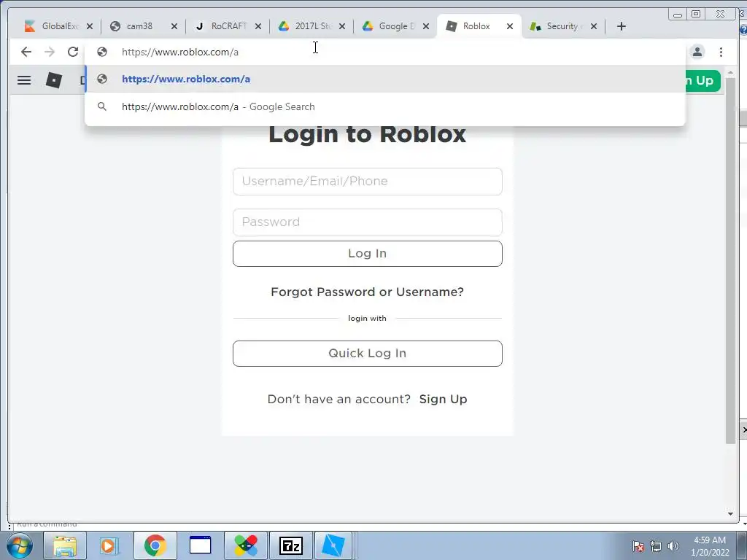Screen dimensions: 747x560
Task: Click the Action Center flag tray icon
Action: pyautogui.click(x=638, y=546)
